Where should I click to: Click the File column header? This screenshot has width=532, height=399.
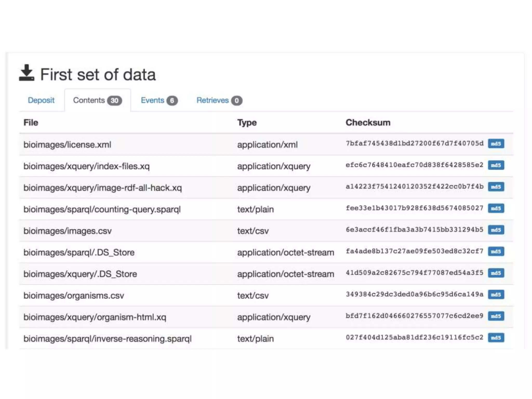[x=31, y=123]
